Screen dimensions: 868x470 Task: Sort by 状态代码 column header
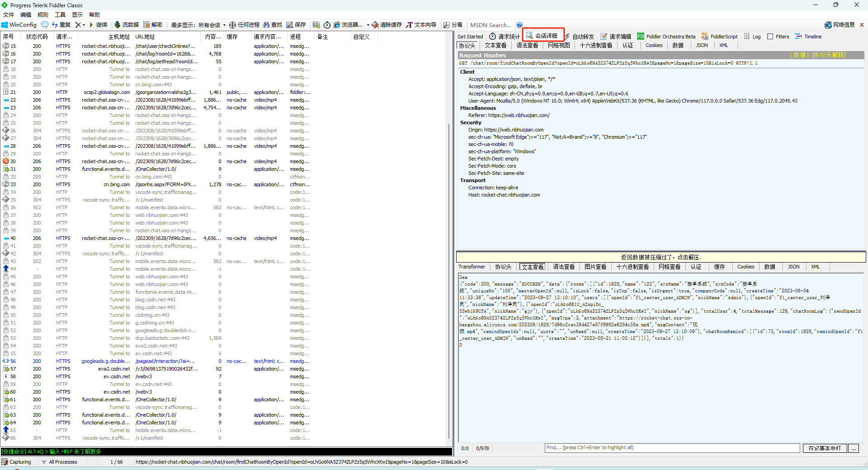(x=37, y=37)
